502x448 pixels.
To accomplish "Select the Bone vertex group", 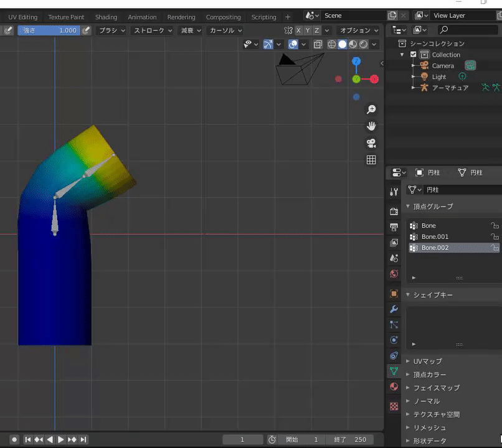I will coord(429,226).
